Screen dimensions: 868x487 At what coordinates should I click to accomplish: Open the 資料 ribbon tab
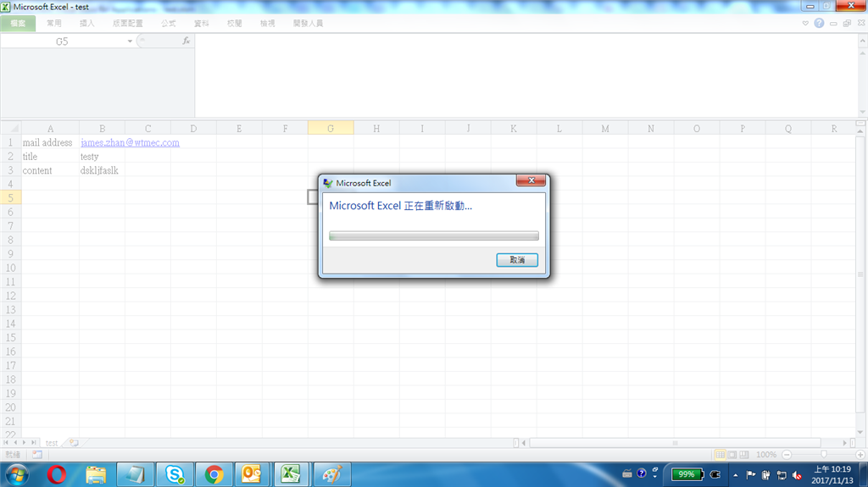(202, 23)
